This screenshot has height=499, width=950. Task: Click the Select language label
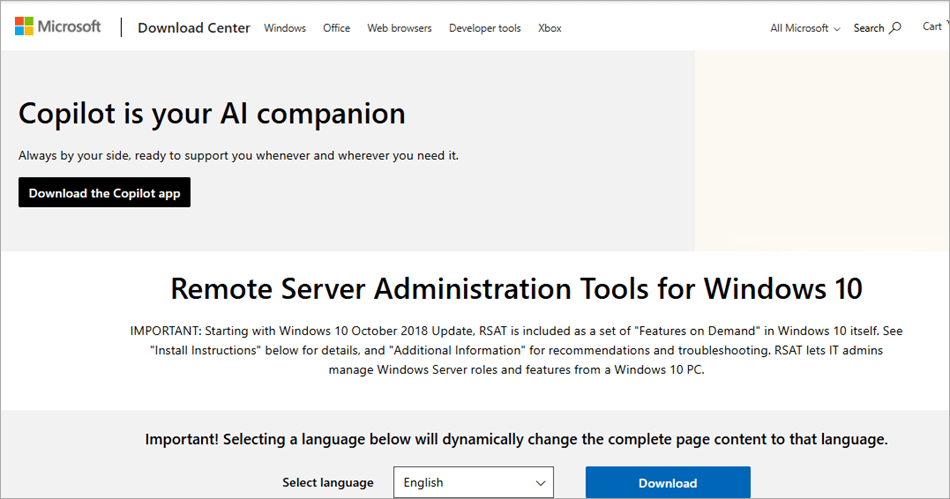click(x=327, y=482)
